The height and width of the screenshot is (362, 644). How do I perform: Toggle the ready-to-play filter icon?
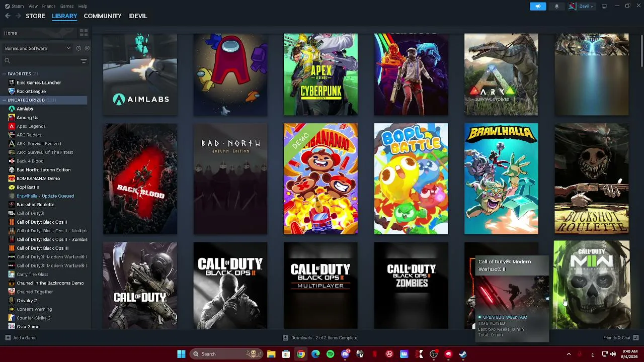[x=87, y=48]
